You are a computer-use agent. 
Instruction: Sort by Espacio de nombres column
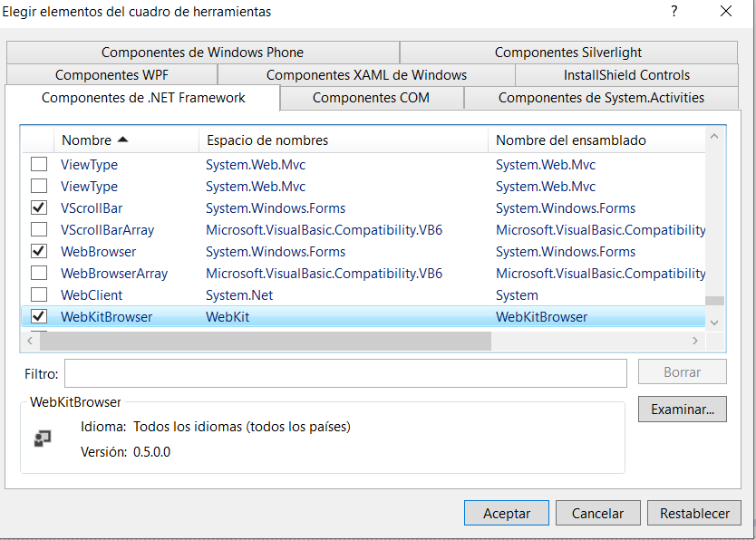344,140
